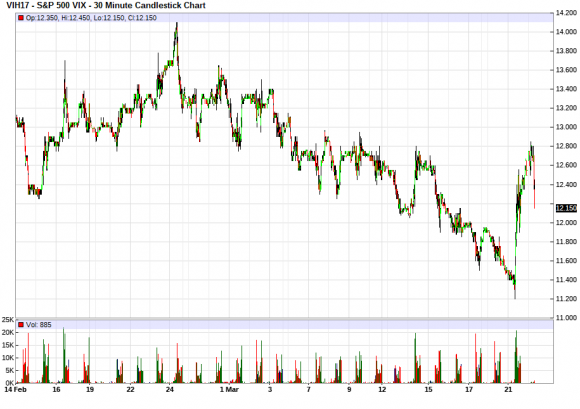Click the 11.800 price axis label
Viewport: 580px width, 409px height.
click(x=566, y=242)
